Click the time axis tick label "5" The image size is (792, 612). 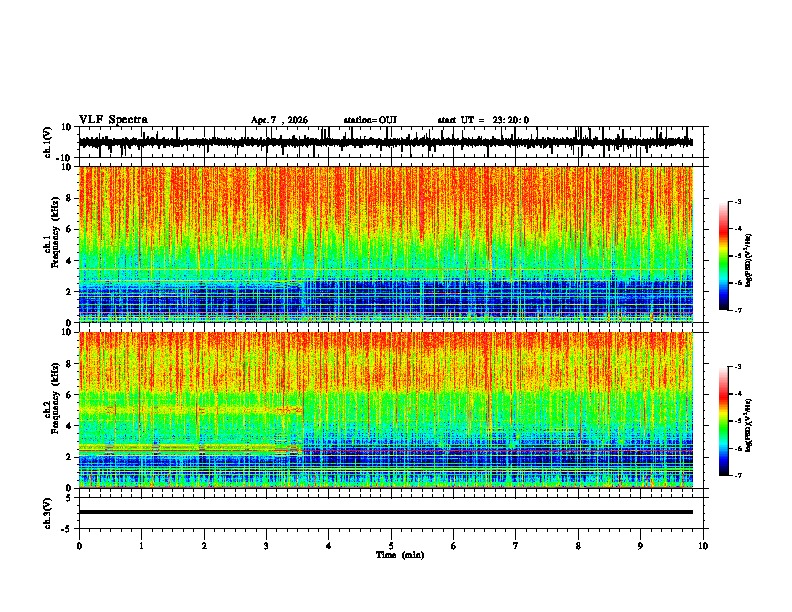point(391,546)
